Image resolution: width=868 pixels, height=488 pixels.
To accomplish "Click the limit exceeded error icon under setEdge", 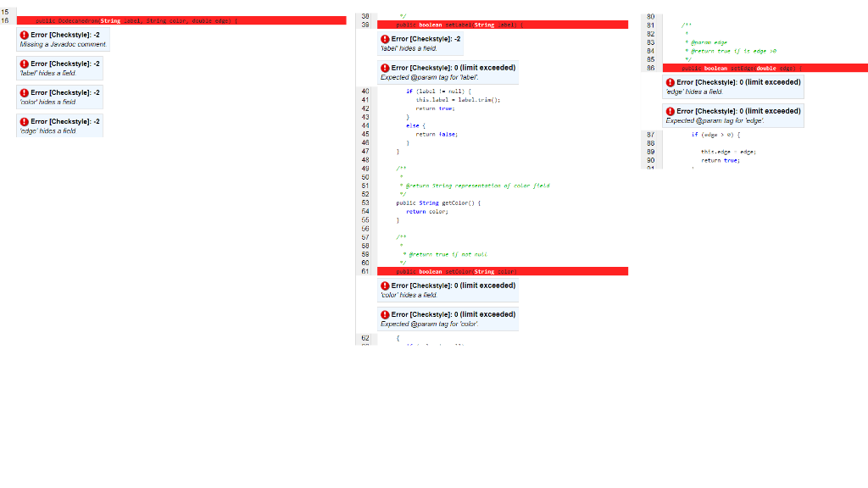I will click(670, 82).
